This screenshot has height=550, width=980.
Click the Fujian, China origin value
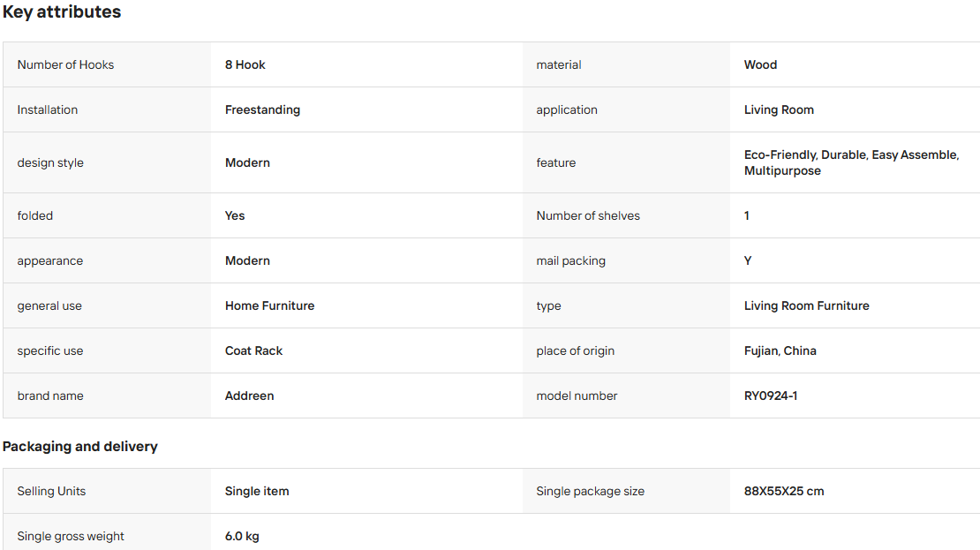point(780,350)
